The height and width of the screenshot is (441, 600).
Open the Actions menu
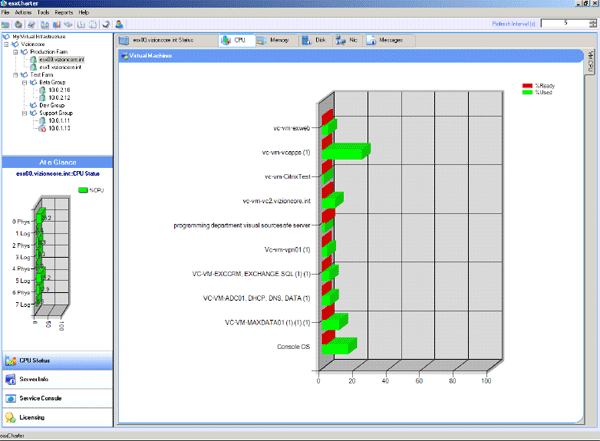point(23,12)
